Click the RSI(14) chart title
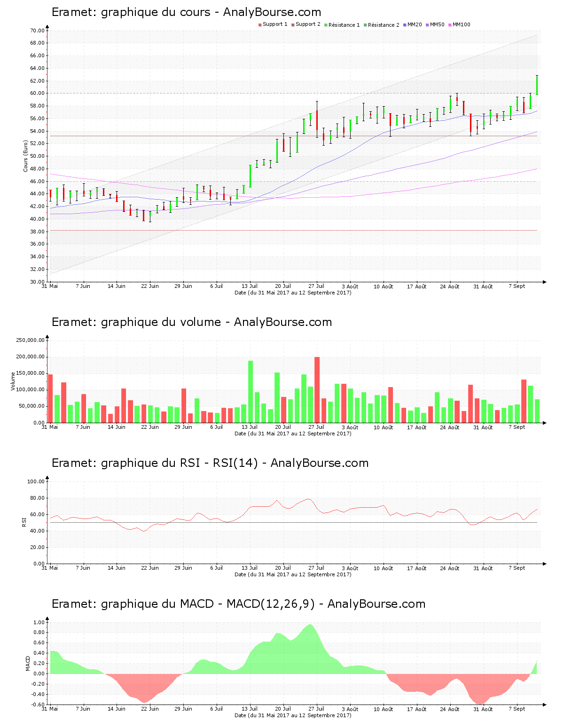The width and height of the screenshot is (564, 728). pos(210,463)
